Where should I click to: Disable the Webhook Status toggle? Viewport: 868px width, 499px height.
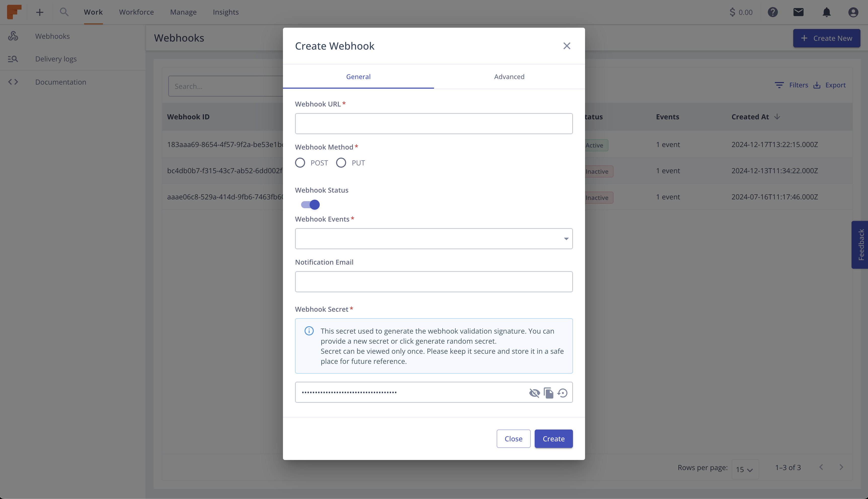309,204
